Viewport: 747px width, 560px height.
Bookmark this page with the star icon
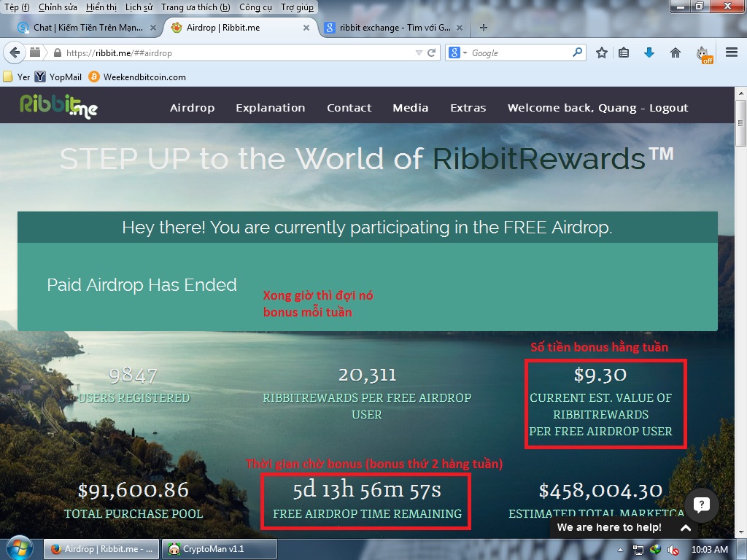[x=602, y=52]
